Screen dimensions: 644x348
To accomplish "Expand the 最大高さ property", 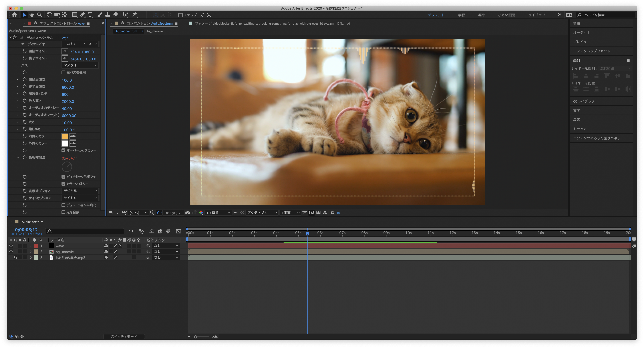I will (x=17, y=101).
